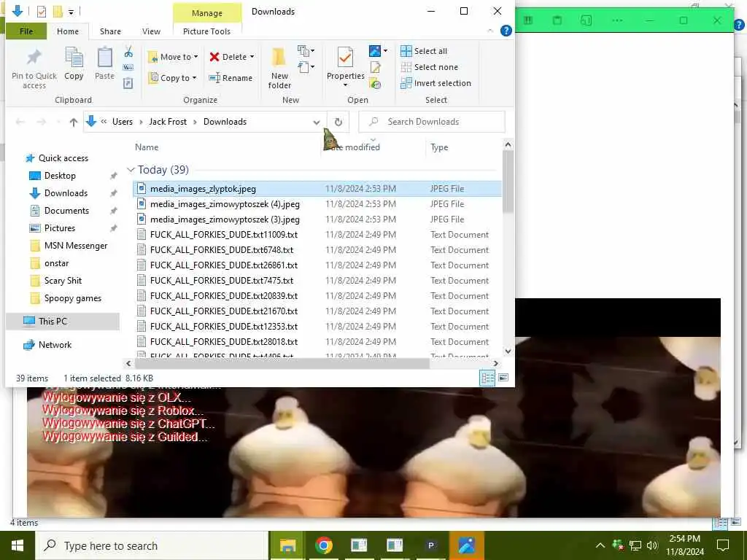Open the Windows Start menu

tap(18, 545)
